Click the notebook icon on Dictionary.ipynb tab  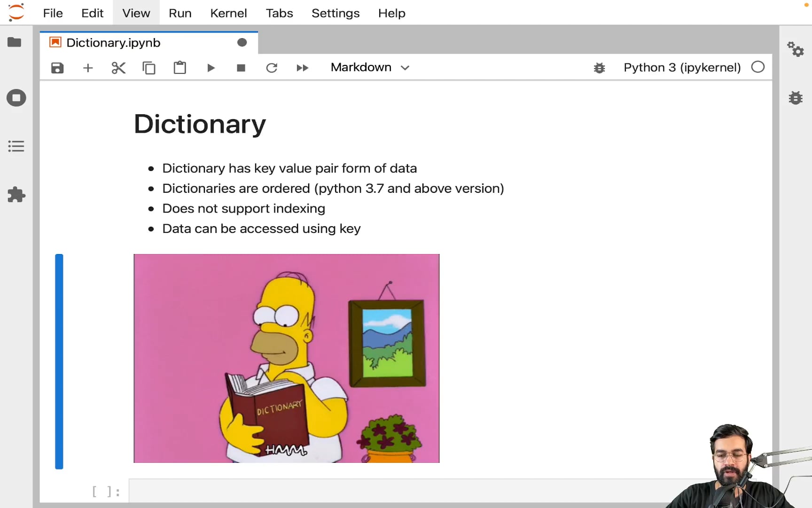55,42
